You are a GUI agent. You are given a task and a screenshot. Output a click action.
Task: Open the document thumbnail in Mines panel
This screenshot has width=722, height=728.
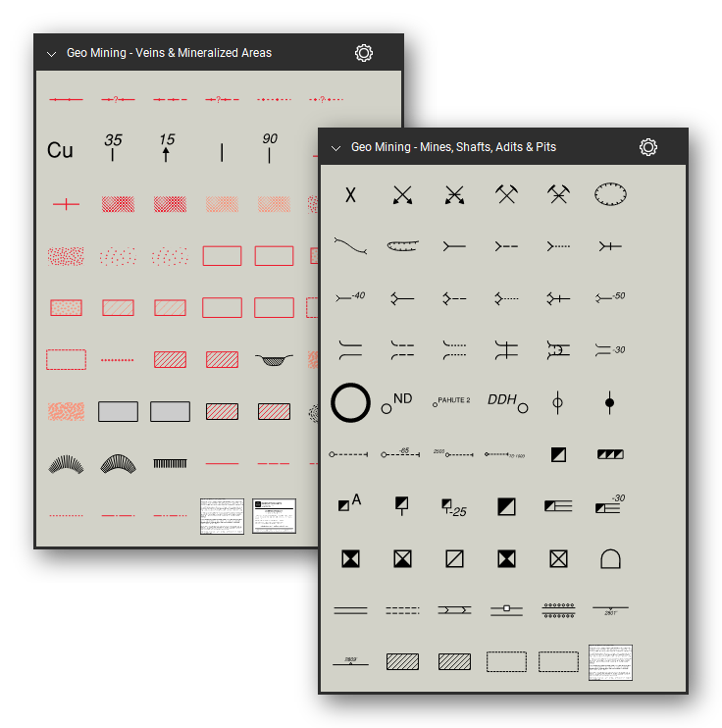[610, 662]
